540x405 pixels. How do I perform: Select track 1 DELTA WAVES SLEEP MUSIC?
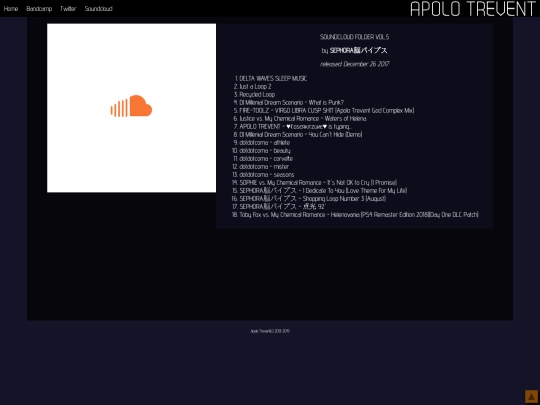(273, 79)
